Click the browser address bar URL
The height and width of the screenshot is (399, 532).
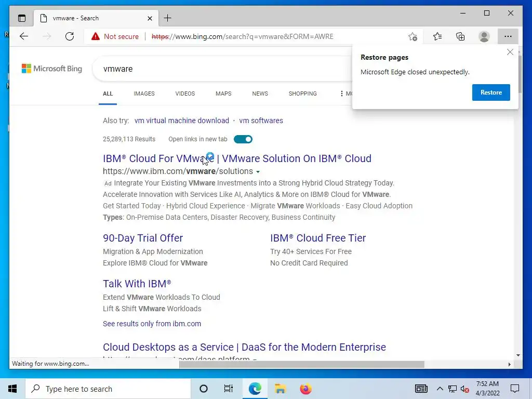pyautogui.click(x=242, y=36)
